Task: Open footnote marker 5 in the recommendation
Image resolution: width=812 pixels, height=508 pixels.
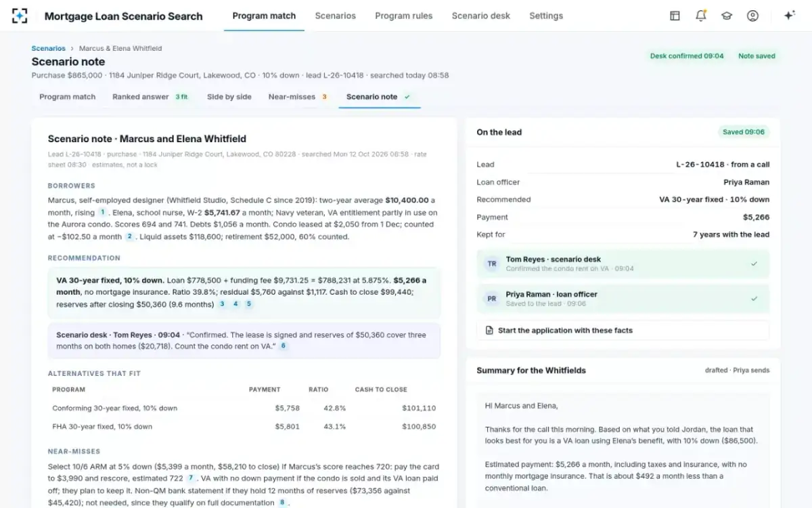Action: 249,304
